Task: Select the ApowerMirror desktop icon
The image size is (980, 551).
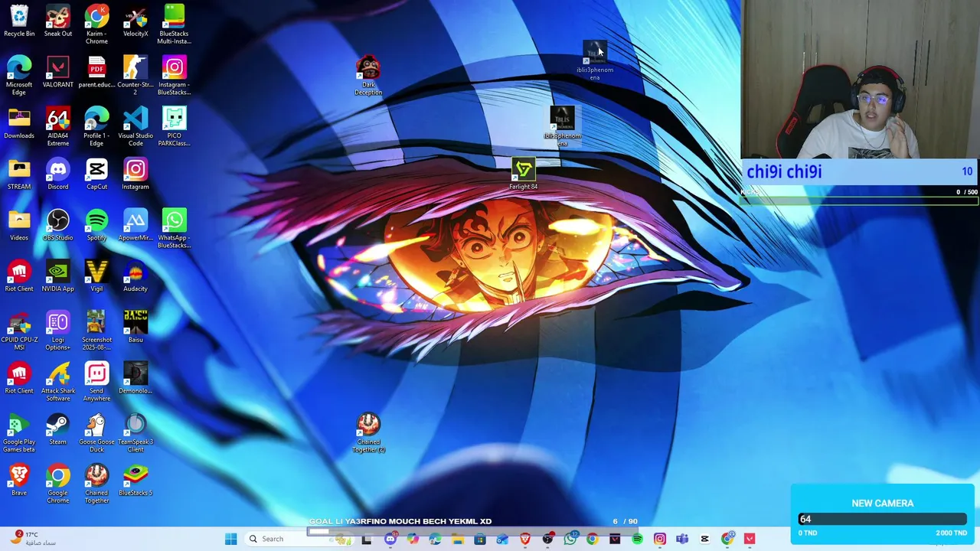Action: pos(136,226)
